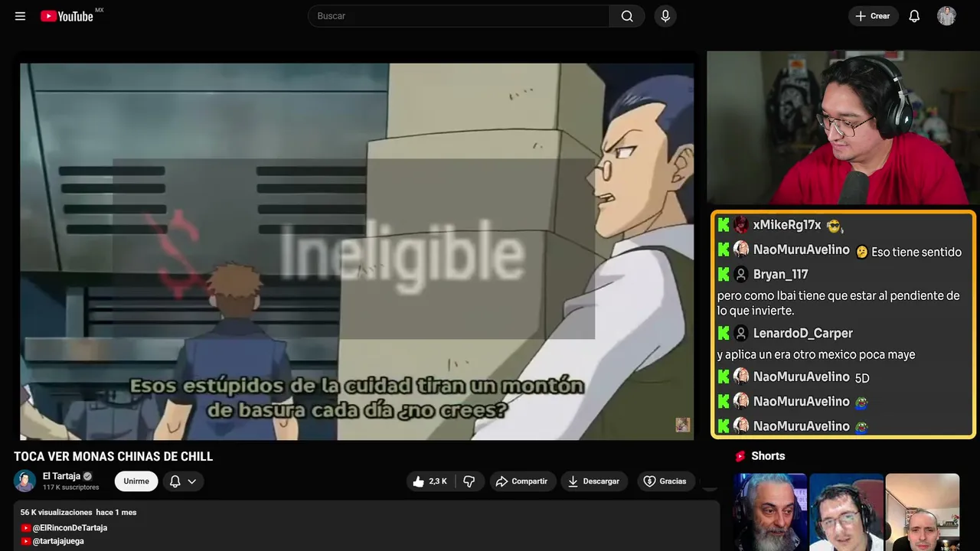This screenshot has width=980, height=551.
Task: Click the Kick badge beside xMikeRg17x
Action: click(724, 225)
